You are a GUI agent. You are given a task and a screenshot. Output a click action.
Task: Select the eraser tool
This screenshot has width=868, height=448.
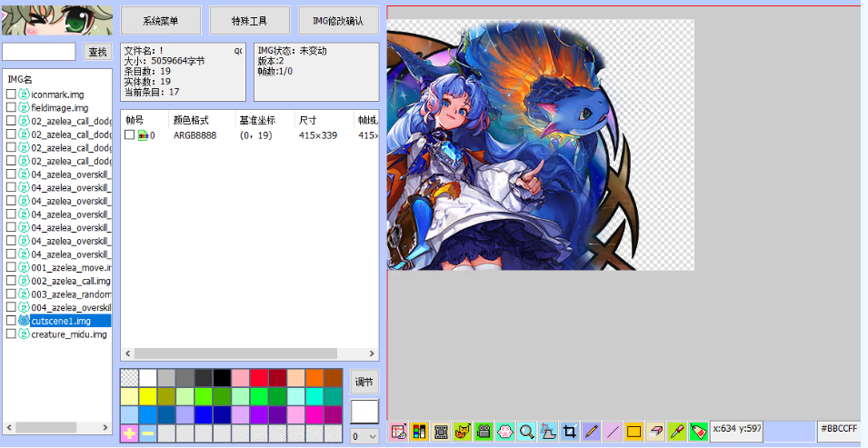[x=655, y=431]
